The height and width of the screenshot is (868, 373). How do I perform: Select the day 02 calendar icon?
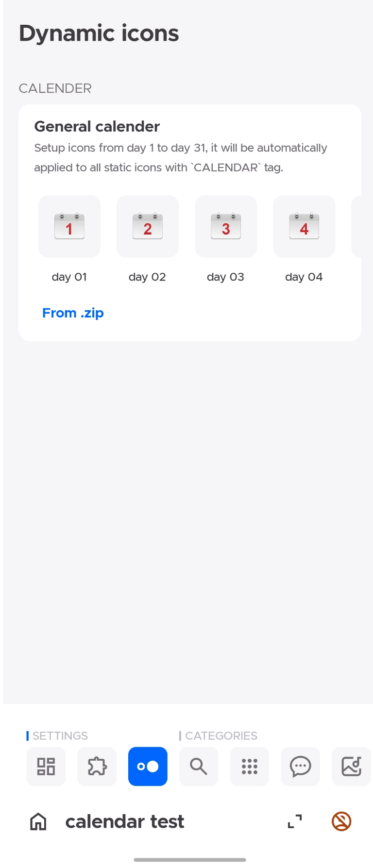[148, 227]
